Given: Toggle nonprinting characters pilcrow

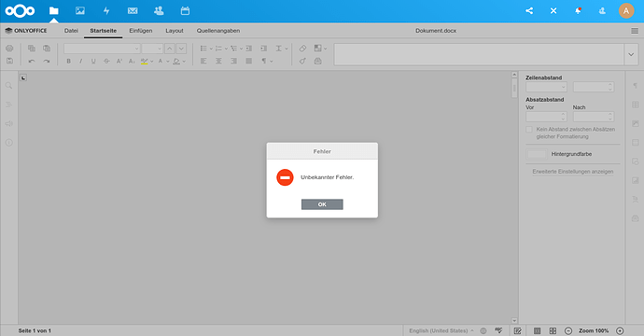Looking at the screenshot, I should click(264, 62).
